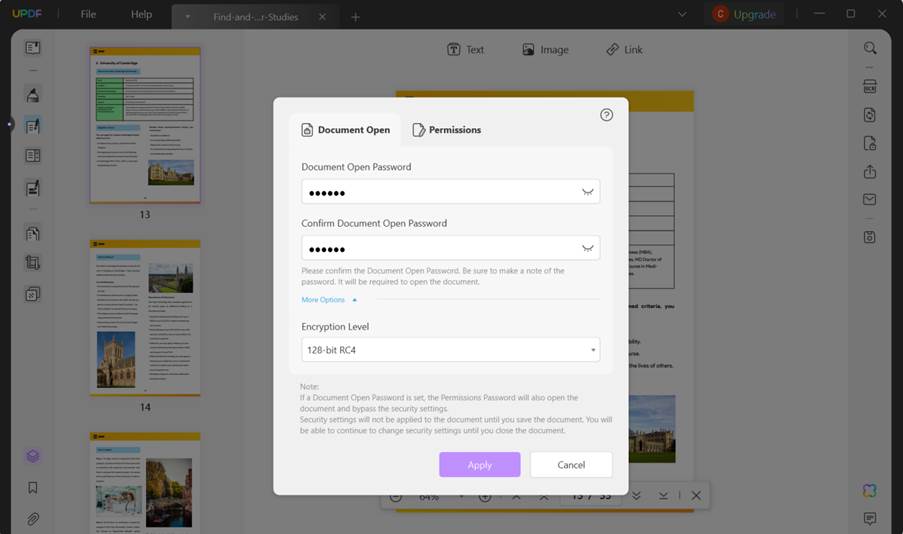Image resolution: width=903 pixels, height=534 pixels.
Task: Open the attachment paperclip icon
Action: (33, 519)
